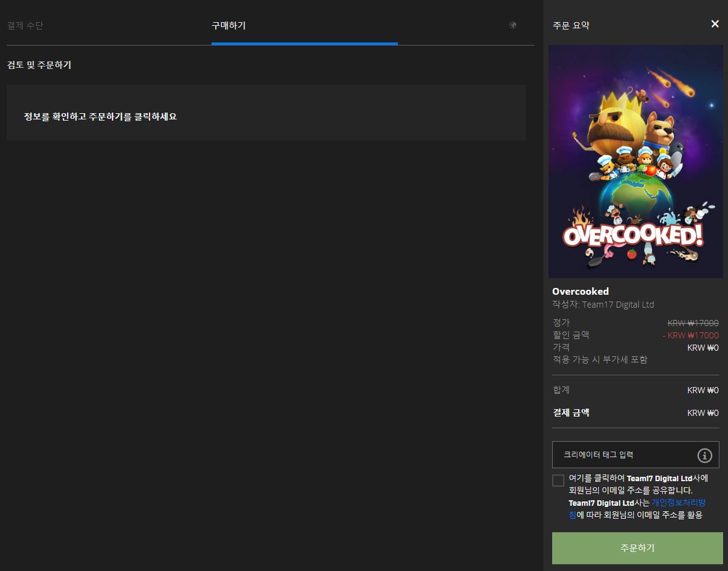Click the 주문 요약 header text

[571, 26]
